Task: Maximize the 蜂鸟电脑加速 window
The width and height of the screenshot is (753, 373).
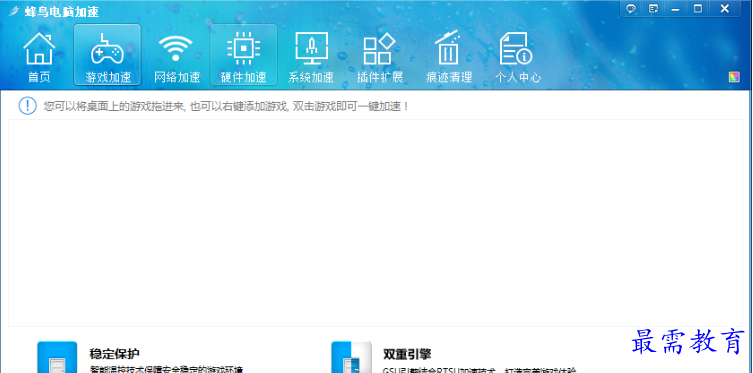Action: 698,9
